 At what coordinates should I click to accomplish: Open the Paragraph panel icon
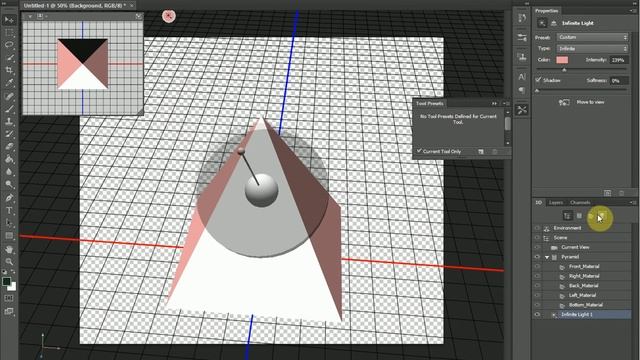(522, 90)
